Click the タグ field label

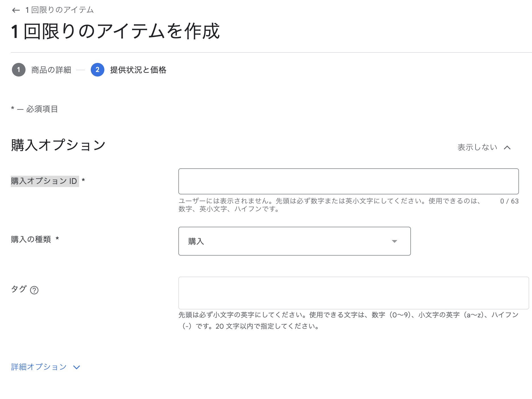coord(19,289)
